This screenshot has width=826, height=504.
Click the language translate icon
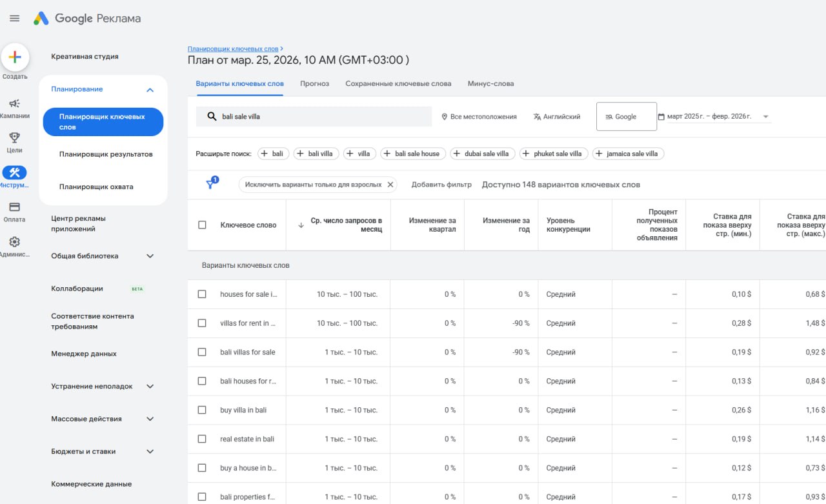(537, 117)
